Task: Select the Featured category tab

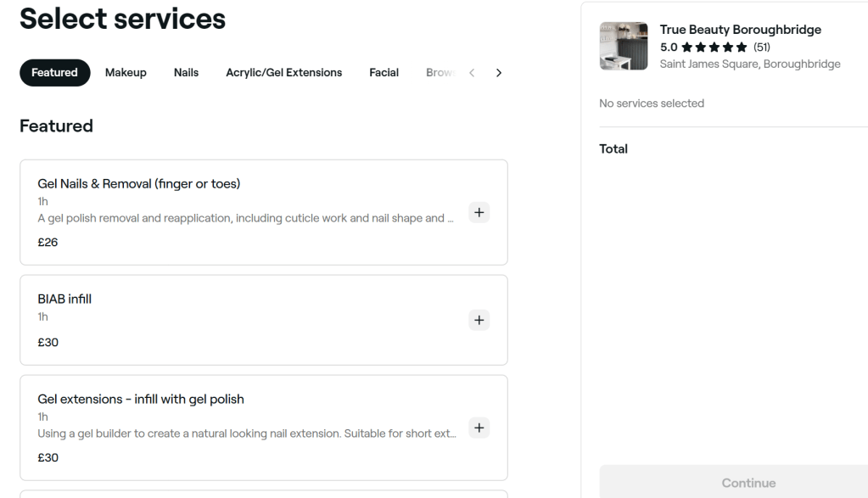Action: pyautogui.click(x=54, y=73)
